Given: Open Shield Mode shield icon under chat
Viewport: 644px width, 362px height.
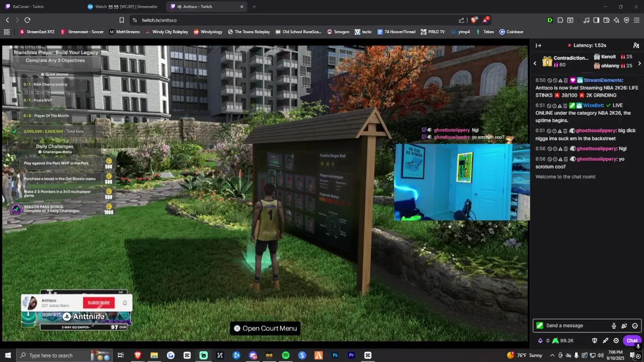Looking at the screenshot, I should point(595,341).
